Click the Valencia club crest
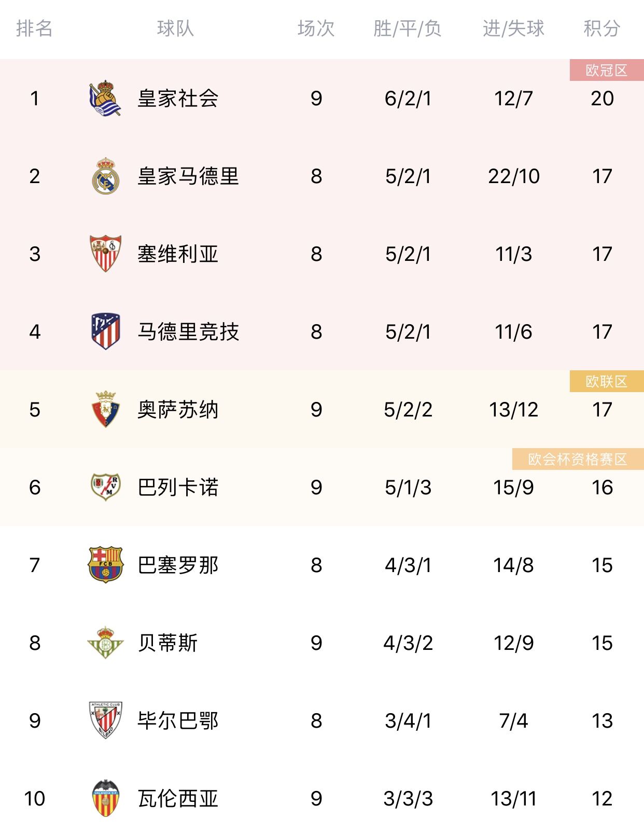 coord(106,798)
